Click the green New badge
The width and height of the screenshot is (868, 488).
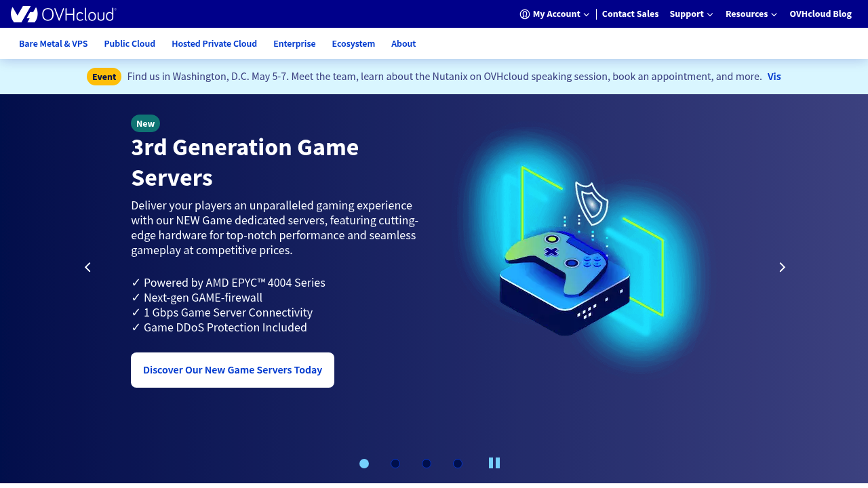145,123
